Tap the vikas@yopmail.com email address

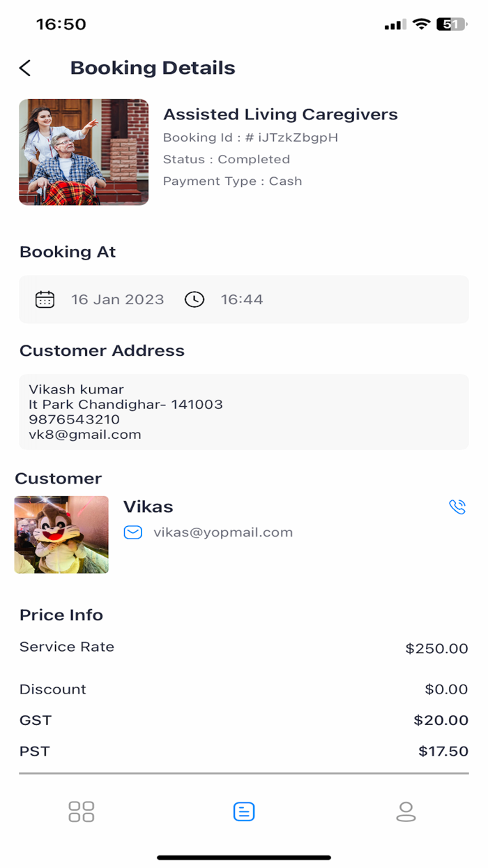pos(223,532)
